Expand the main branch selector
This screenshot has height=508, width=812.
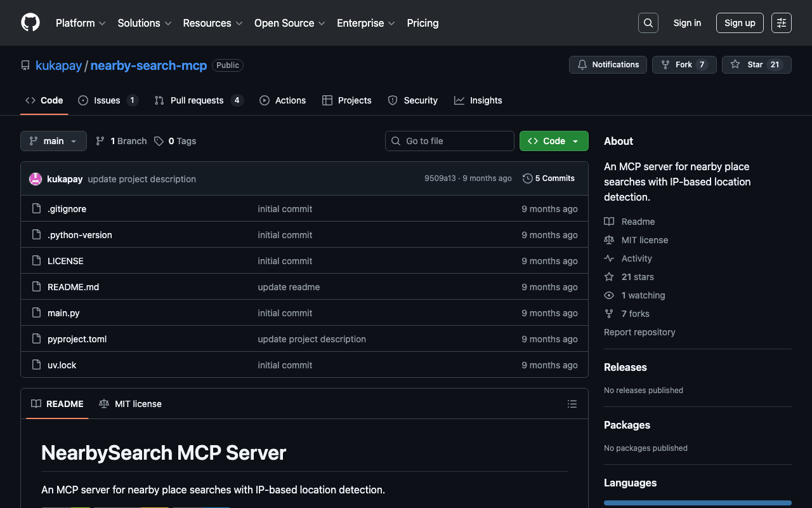pyautogui.click(x=53, y=141)
